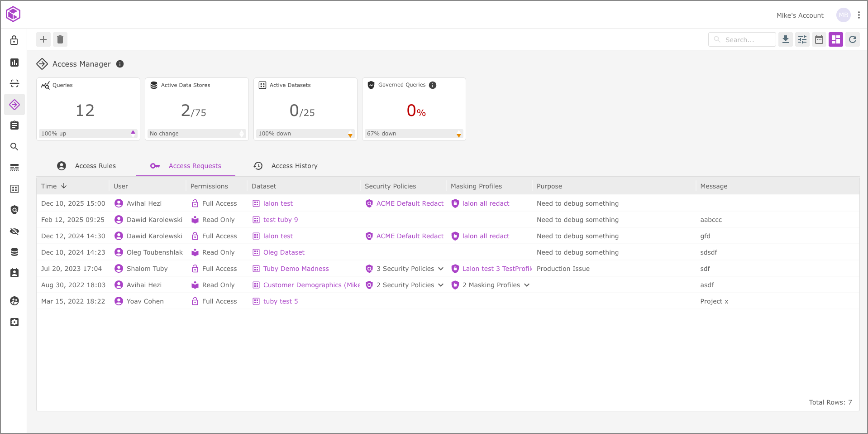Click the refresh icon
The height and width of the screenshot is (434, 868).
pyautogui.click(x=853, y=39)
